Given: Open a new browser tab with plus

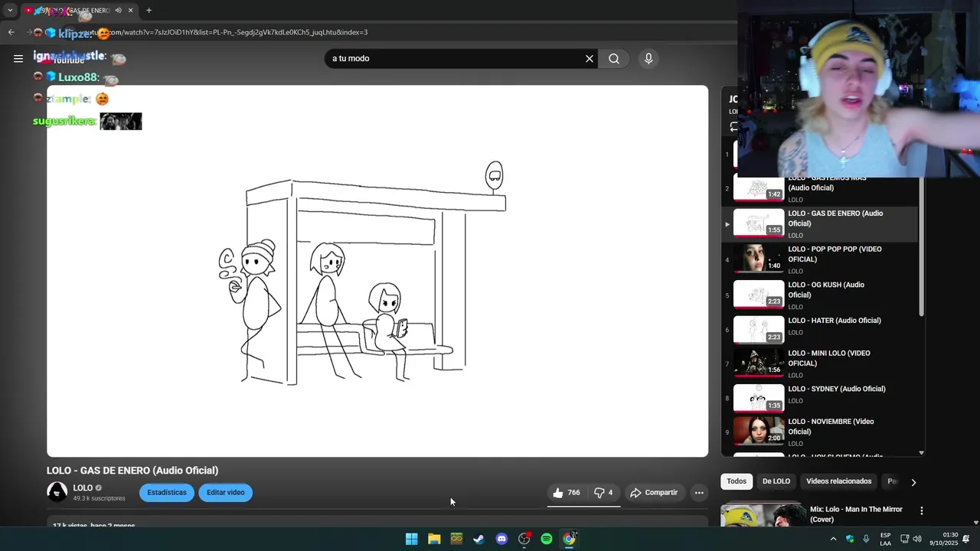Looking at the screenshot, I should pyautogui.click(x=149, y=11).
